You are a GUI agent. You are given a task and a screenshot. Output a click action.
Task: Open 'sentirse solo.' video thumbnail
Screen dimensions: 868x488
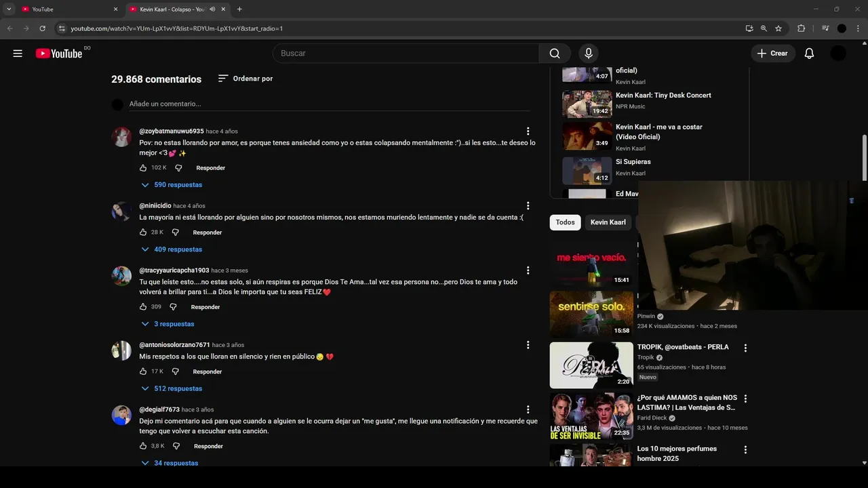(591, 314)
